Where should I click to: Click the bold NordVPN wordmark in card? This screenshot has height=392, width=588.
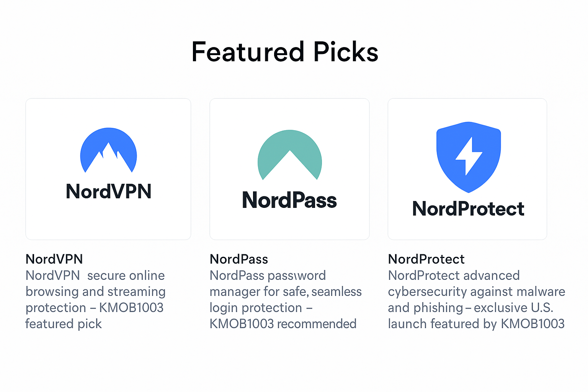pos(109,191)
